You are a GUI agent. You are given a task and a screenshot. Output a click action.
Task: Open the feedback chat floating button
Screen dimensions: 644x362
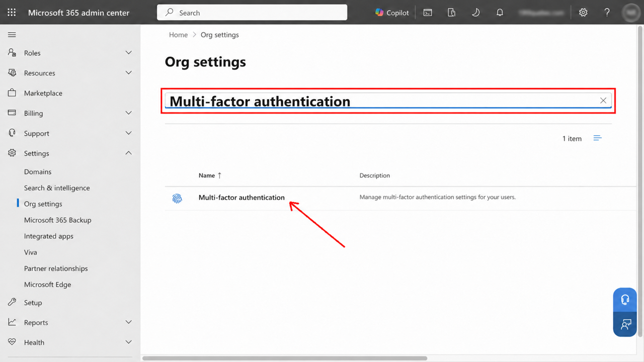(625, 324)
